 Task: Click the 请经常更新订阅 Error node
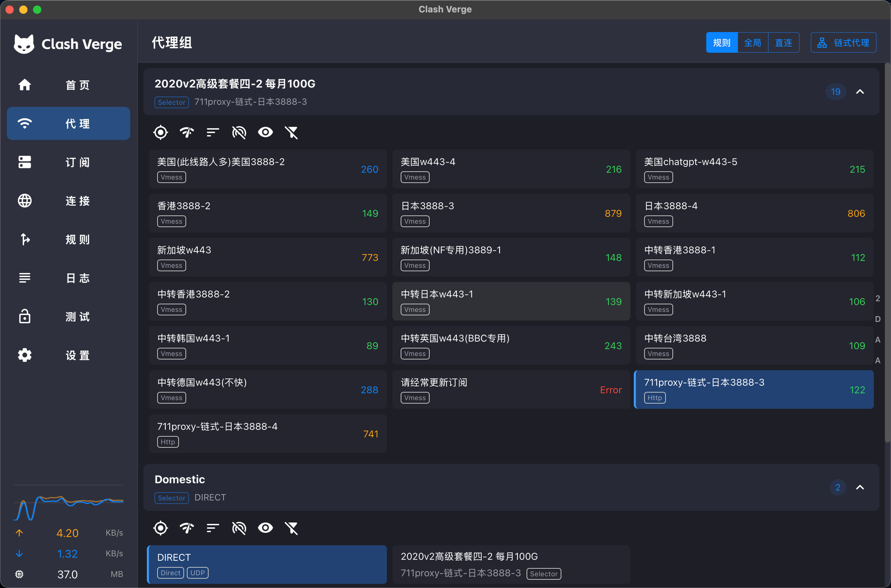coord(511,389)
